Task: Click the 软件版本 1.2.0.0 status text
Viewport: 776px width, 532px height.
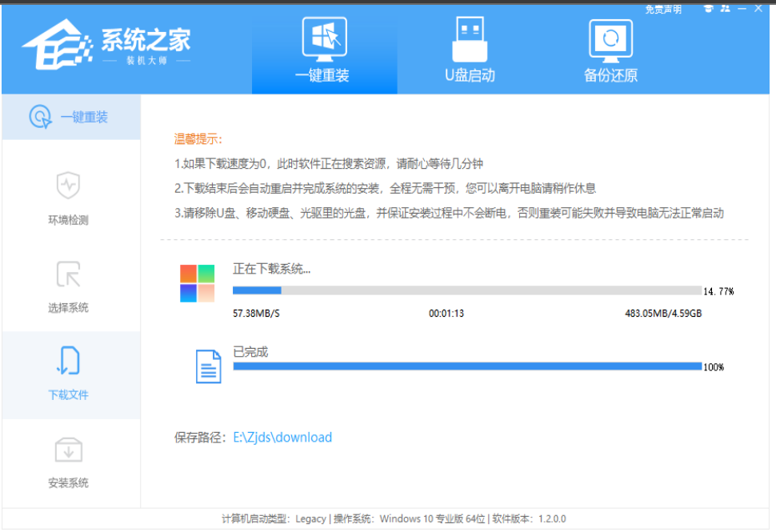Action: tap(529, 518)
